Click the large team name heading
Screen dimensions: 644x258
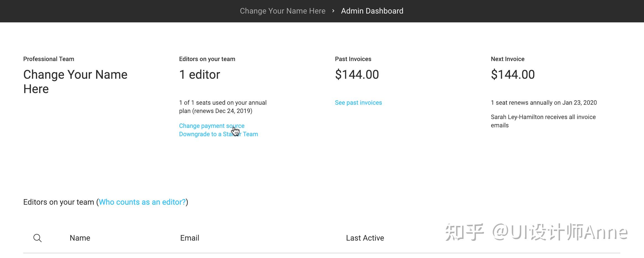point(75,81)
